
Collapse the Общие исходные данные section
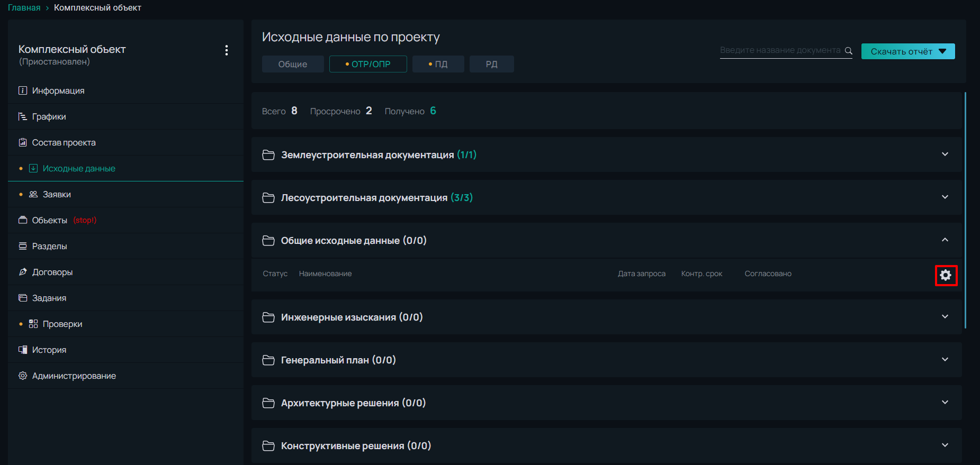tap(945, 240)
